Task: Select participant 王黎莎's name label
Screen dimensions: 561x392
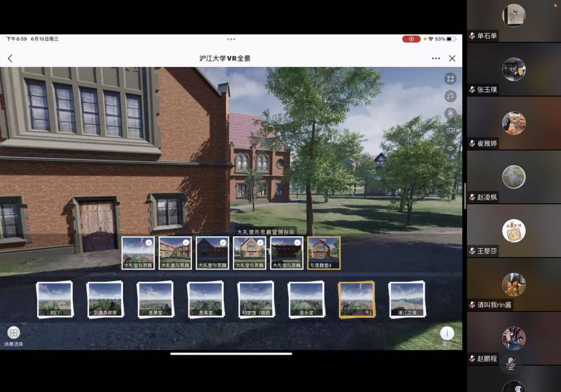Action: pyautogui.click(x=487, y=251)
